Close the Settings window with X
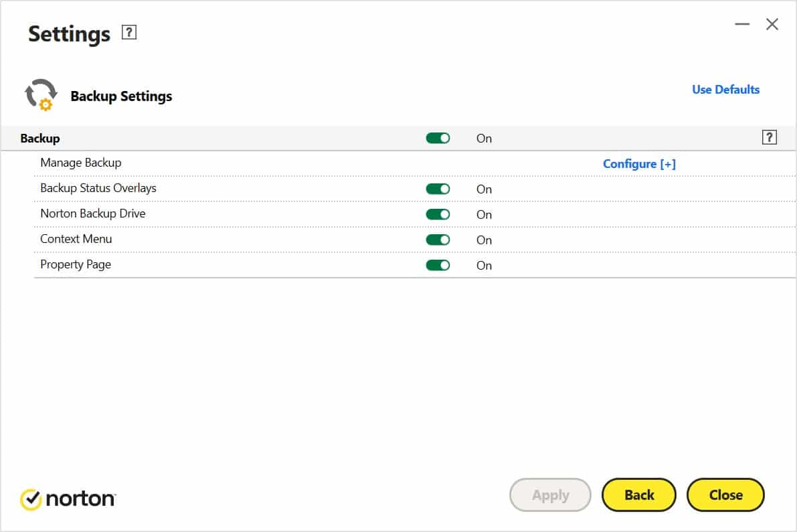Screen dimensions: 797x532 coord(772,24)
